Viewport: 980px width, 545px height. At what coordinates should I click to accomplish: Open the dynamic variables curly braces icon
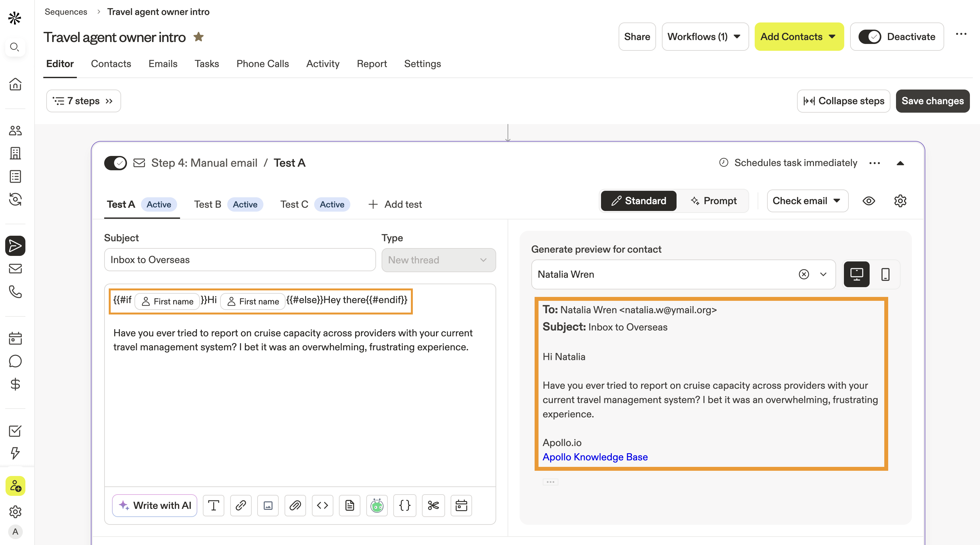(404, 506)
